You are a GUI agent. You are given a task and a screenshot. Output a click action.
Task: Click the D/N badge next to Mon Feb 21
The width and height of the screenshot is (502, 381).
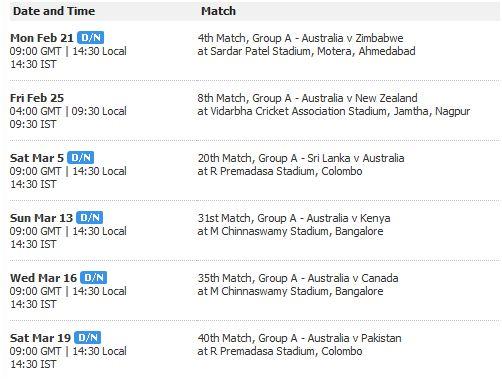click(90, 38)
